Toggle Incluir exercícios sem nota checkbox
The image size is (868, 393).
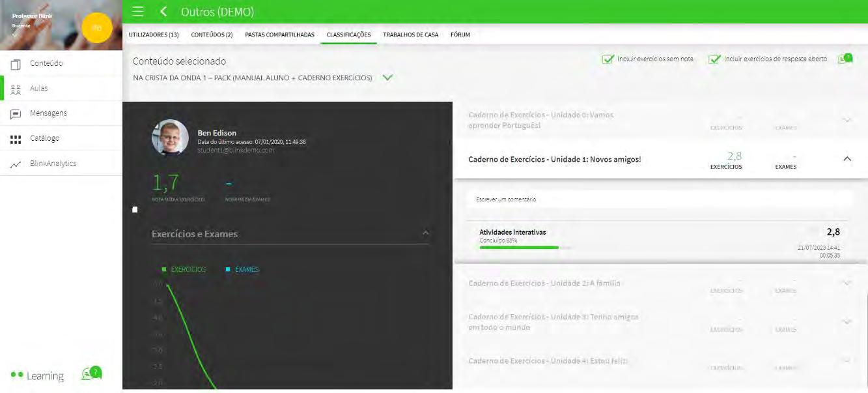[608, 59]
